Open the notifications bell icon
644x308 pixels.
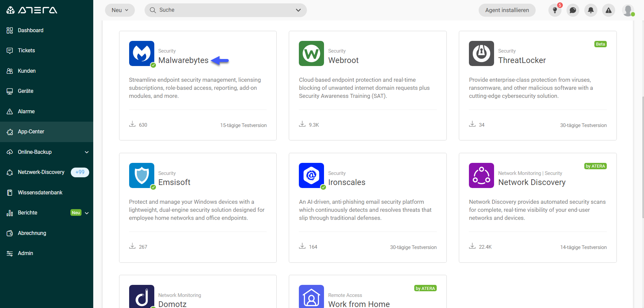coord(591,10)
